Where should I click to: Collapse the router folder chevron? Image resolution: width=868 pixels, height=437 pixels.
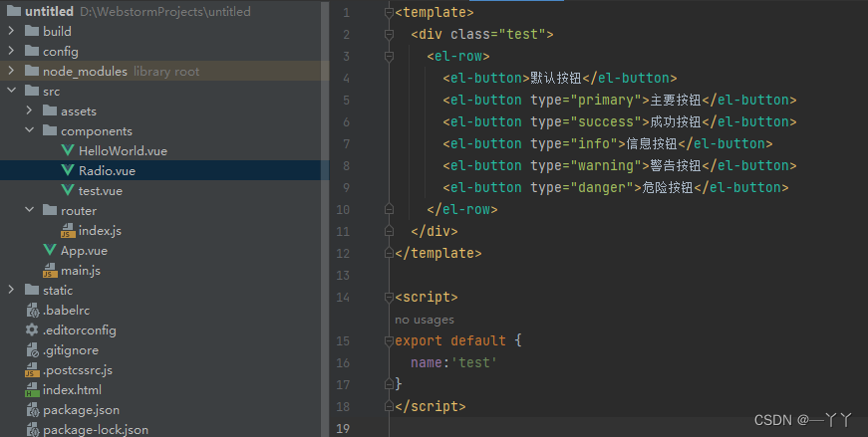click(29, 210)
